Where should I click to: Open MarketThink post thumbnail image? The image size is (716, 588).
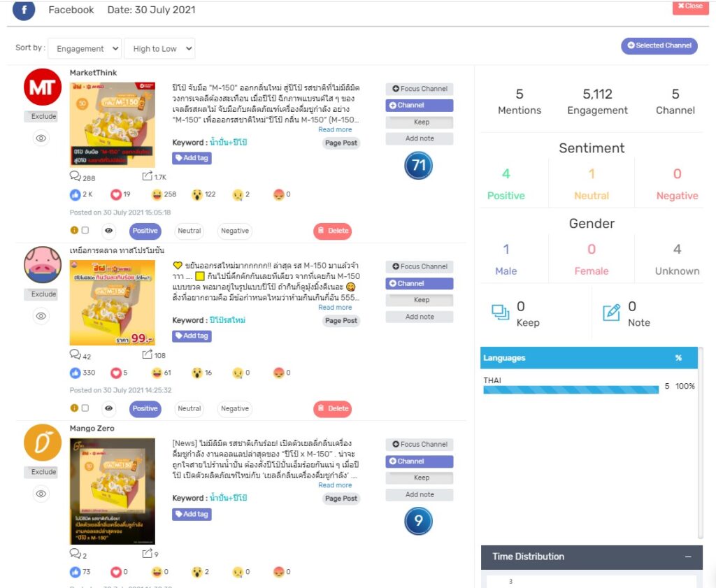(113, 124)
